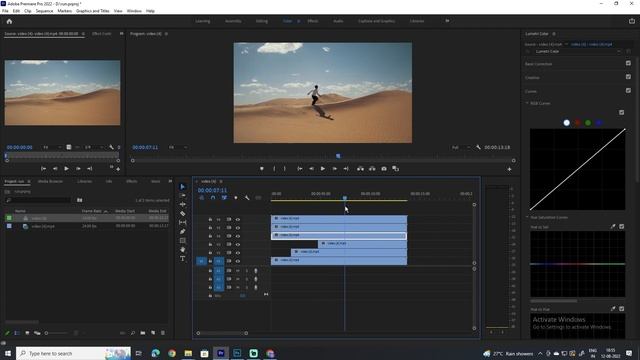Toggle RGB Curves enable checkbox
The width and height of the screenshot is (640, 360).
point(621,112)
